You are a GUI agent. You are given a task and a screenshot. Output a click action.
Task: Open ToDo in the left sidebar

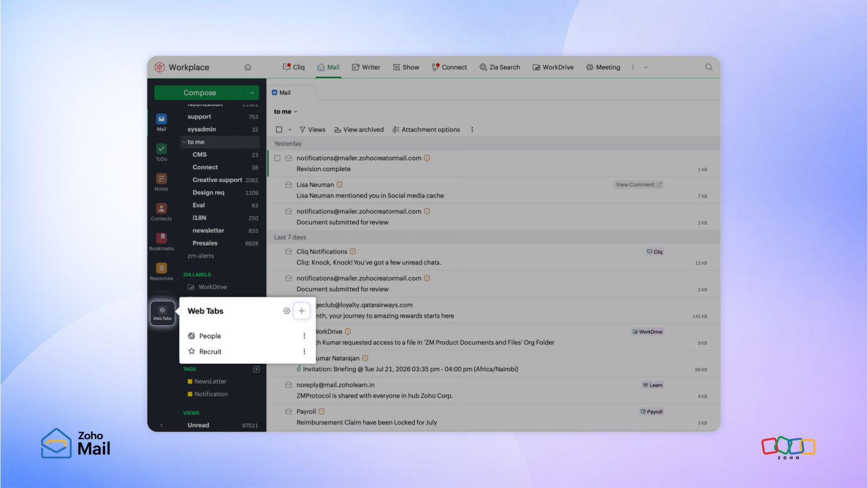coord(161,152)
